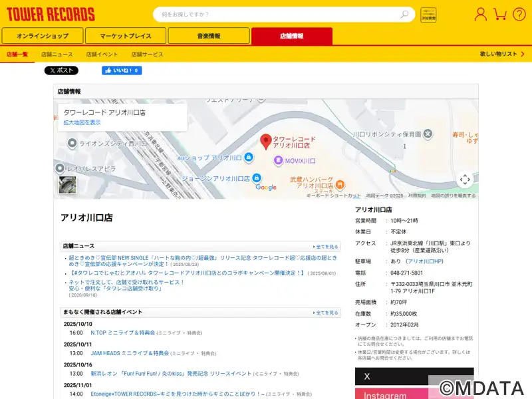Open the 店舗サービス submenu item
The width and height of the screenshot is (532, 399).
point(147,55)
